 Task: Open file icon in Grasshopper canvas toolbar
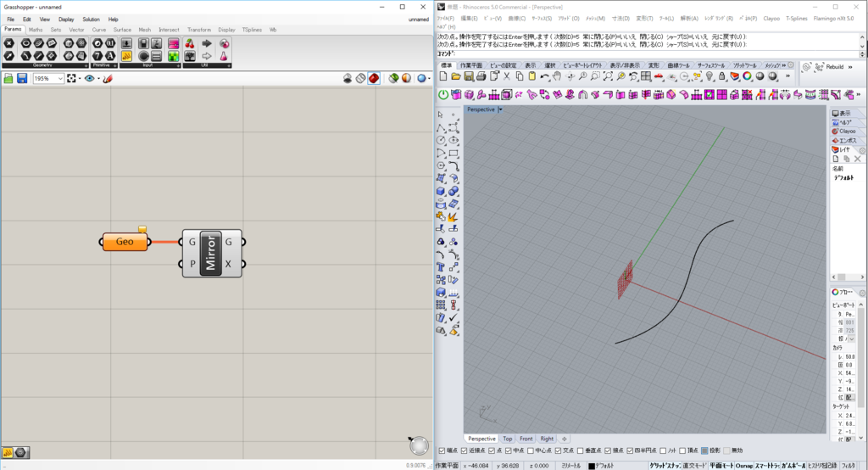coord(8,79)
